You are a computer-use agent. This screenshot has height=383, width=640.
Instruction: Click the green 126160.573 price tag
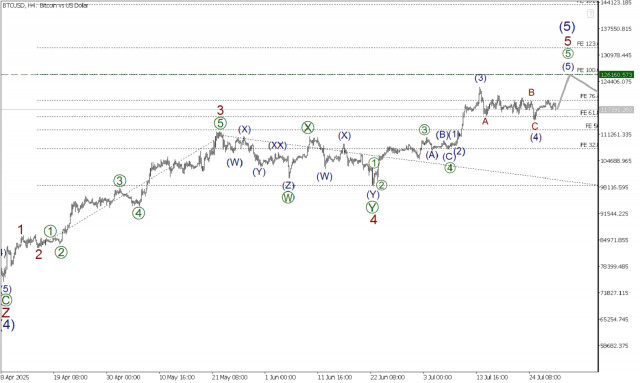[616, 75]
